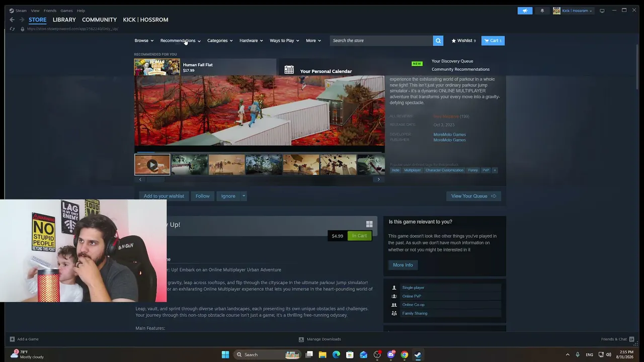644x362 pixels.
Task: Click View Your Queue button
Action: [473, 196]
